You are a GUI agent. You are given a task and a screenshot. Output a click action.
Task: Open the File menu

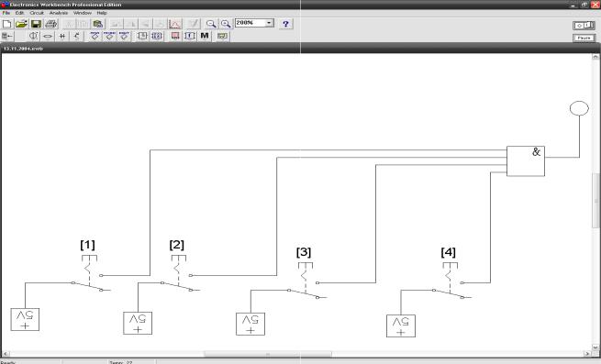pos(6,13)
